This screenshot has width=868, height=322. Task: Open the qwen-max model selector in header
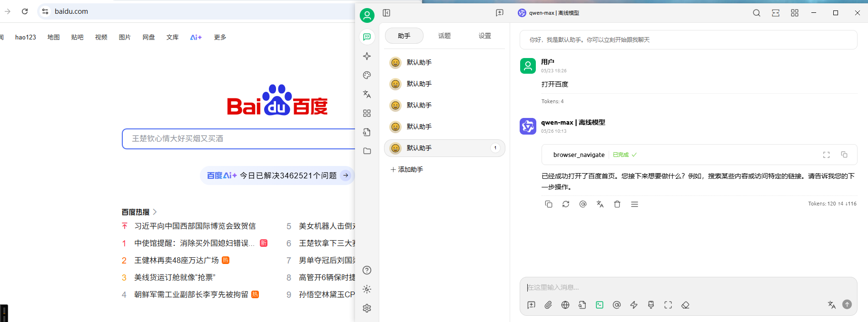click(549, 13)
